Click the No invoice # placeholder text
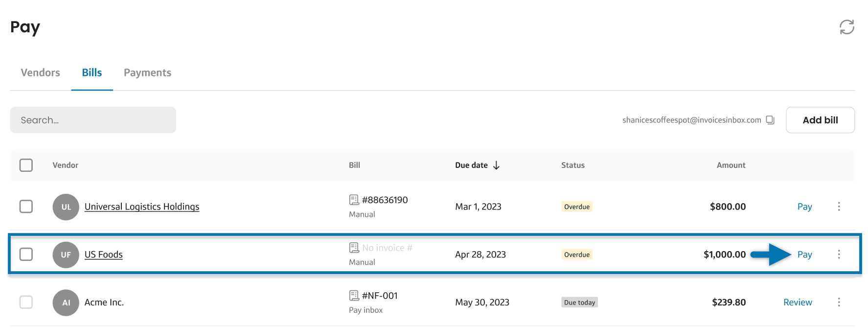Screen dimensions: 868x328 387,248
